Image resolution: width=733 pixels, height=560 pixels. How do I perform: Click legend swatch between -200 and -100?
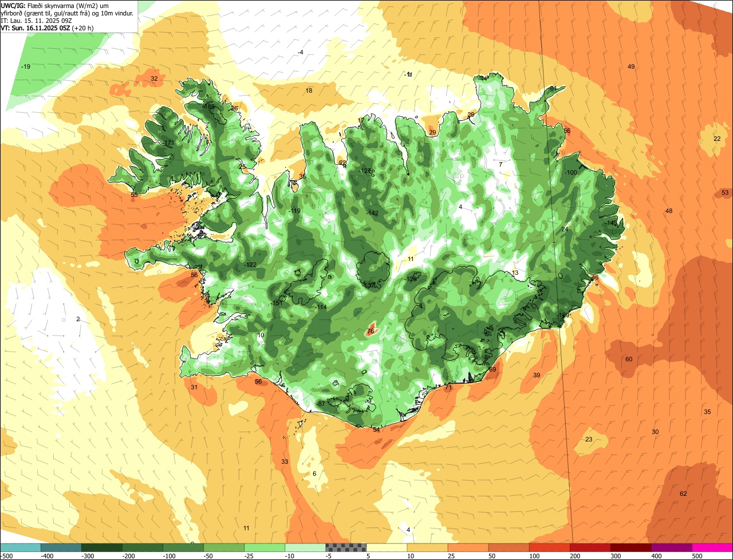[x=142, y=547]
